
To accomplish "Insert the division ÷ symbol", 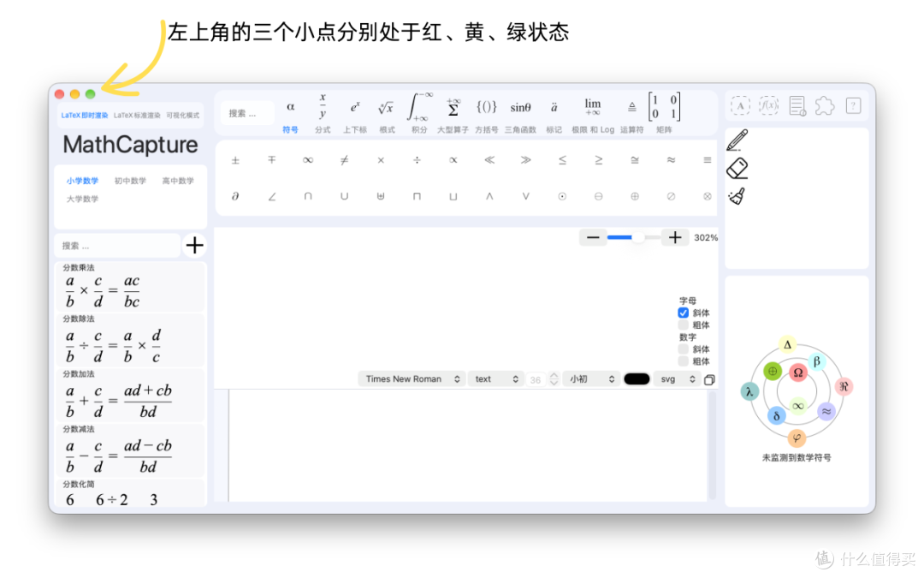I will [x=417, y=160].
